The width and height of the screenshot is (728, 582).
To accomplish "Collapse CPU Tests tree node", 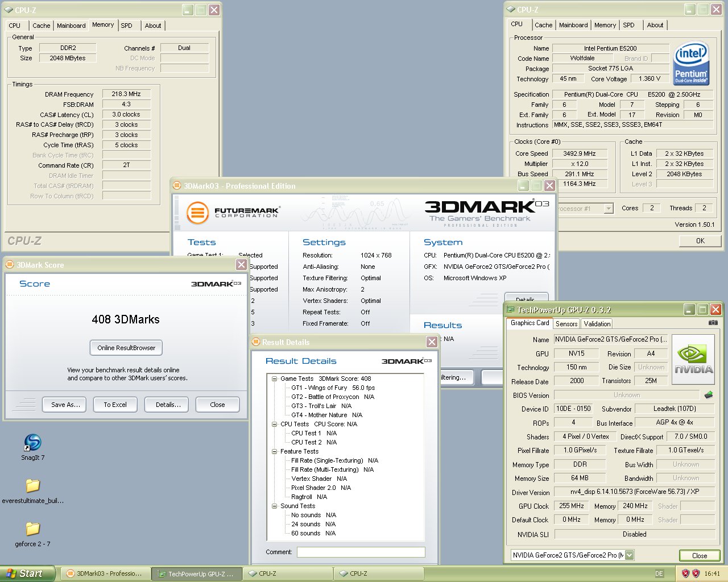I will pyautogui.click(x=274, y=424).
